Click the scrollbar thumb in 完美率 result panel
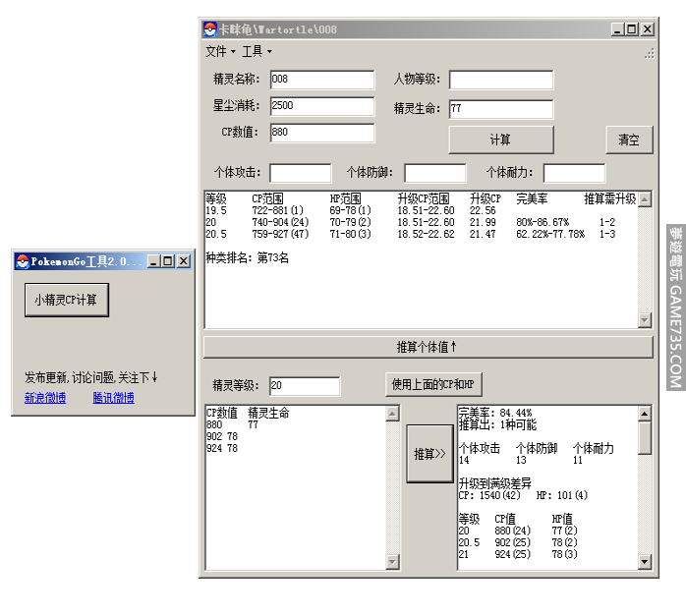The image size is (686, 616). 645,437
